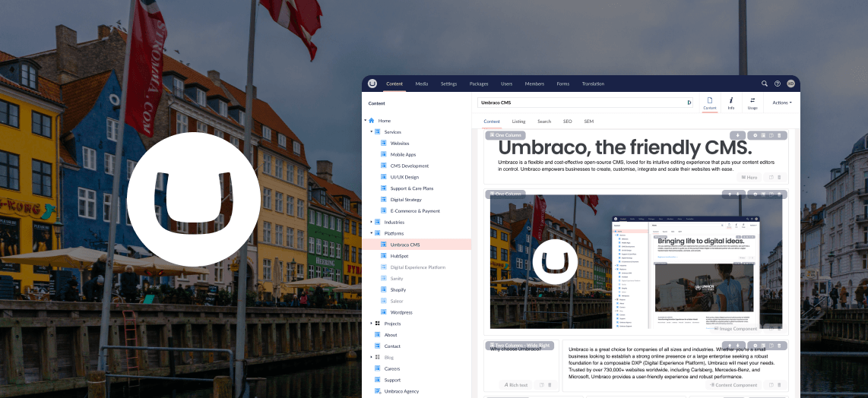Image resolution: width=868 pixels, height=398 pixels.
Task: Open settings gear on first One Column row
Action: click(755, 135)
